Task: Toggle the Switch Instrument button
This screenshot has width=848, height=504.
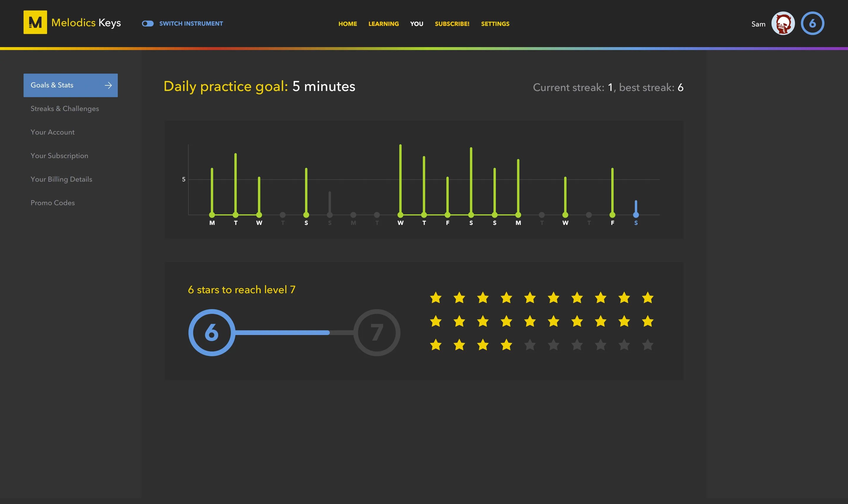Action: click(148, 23)
